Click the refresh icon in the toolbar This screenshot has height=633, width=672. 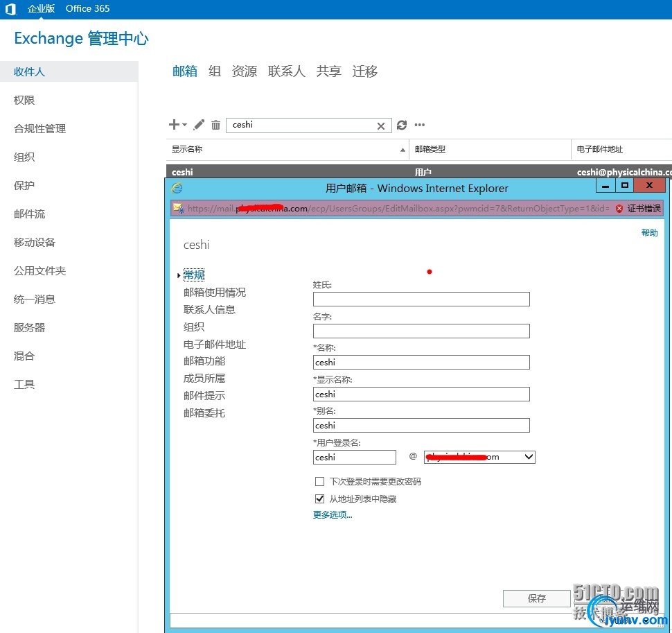(x=402, y=125)
